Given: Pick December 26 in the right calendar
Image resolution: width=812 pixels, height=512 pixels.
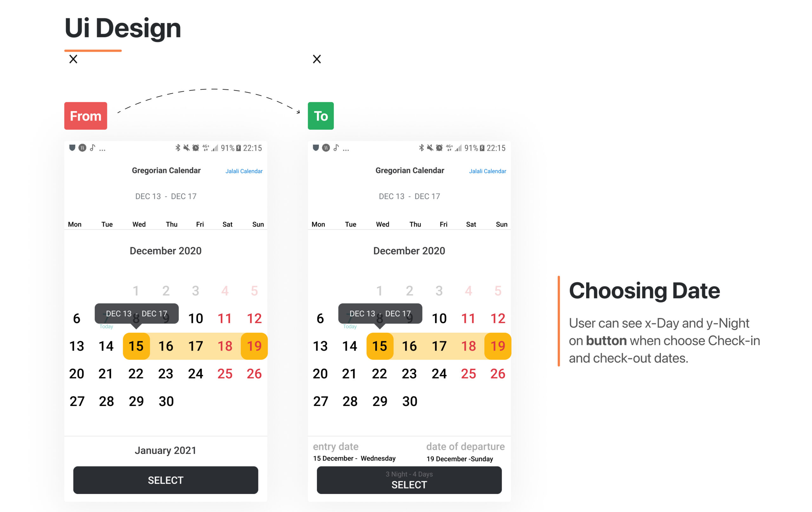Looking at the screenshot, I should click(498, 374).
